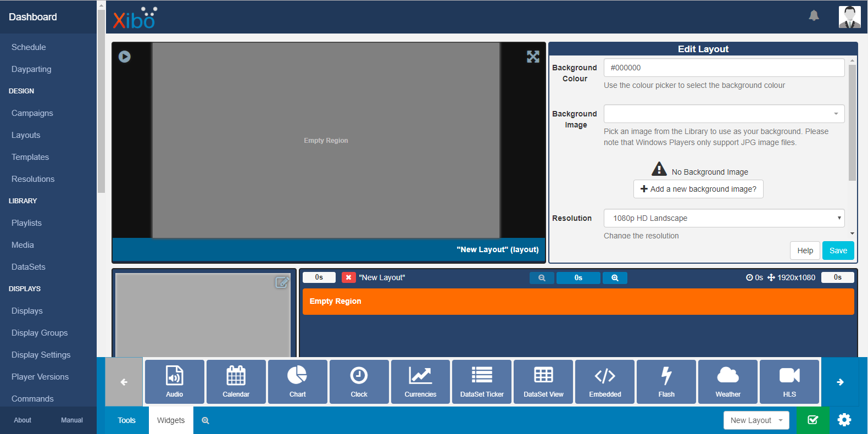The image size is (868, 434).
Task: Add the Audio widget
Action: (x=175, y=382)
